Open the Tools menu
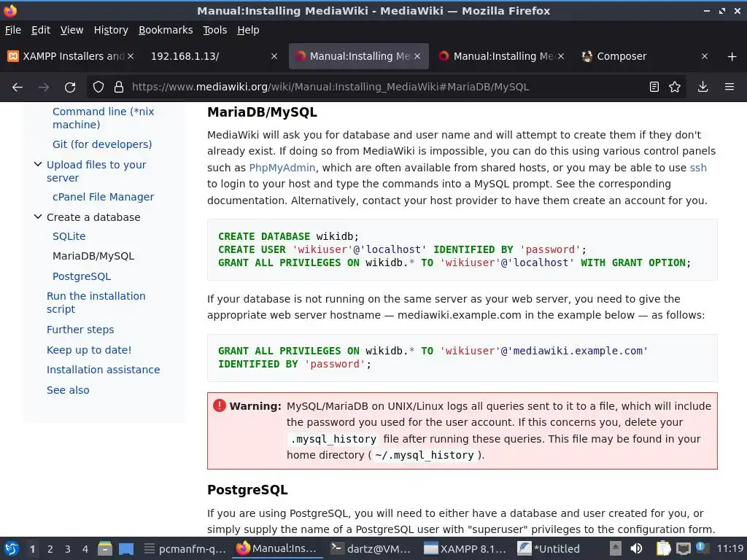Screen dimensions: 747x560 215,30
